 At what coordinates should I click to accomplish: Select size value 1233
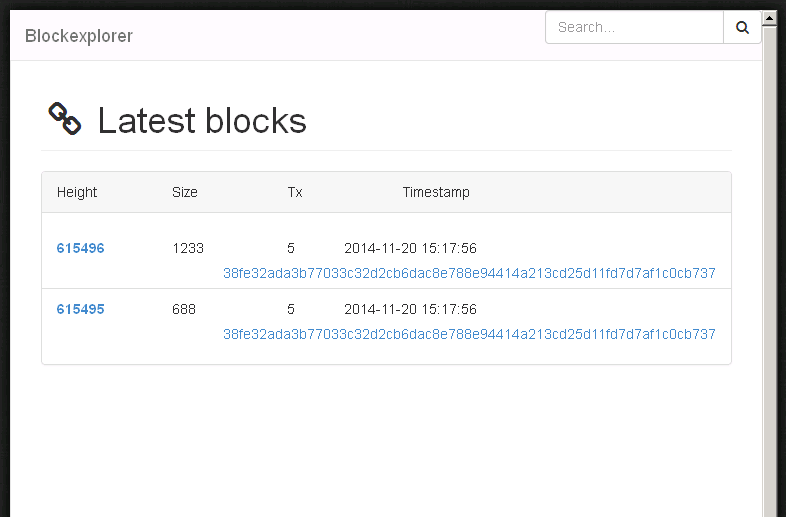tap(188, 248)
